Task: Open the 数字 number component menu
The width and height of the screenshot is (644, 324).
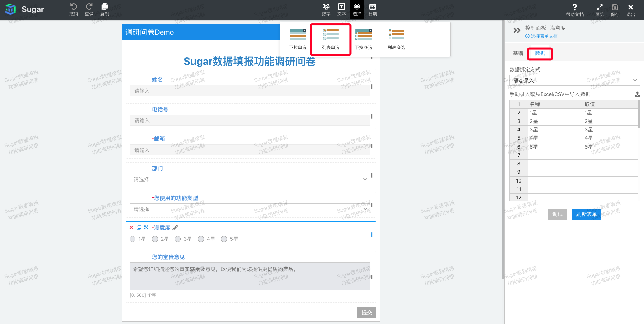Action: [x=326, y=10]
